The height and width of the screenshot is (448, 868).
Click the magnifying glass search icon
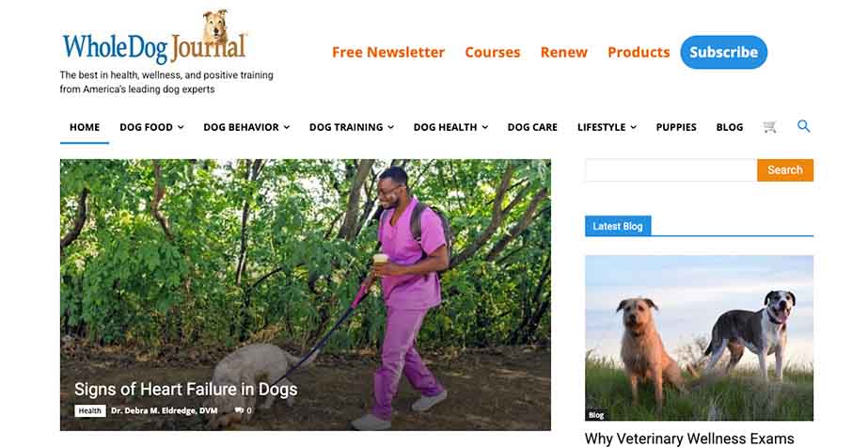click(803, 126)
